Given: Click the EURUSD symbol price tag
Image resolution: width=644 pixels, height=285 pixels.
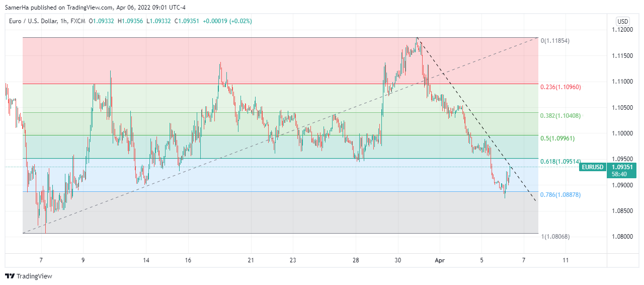Looking at the screenshot, I should [x=591, y=167].
